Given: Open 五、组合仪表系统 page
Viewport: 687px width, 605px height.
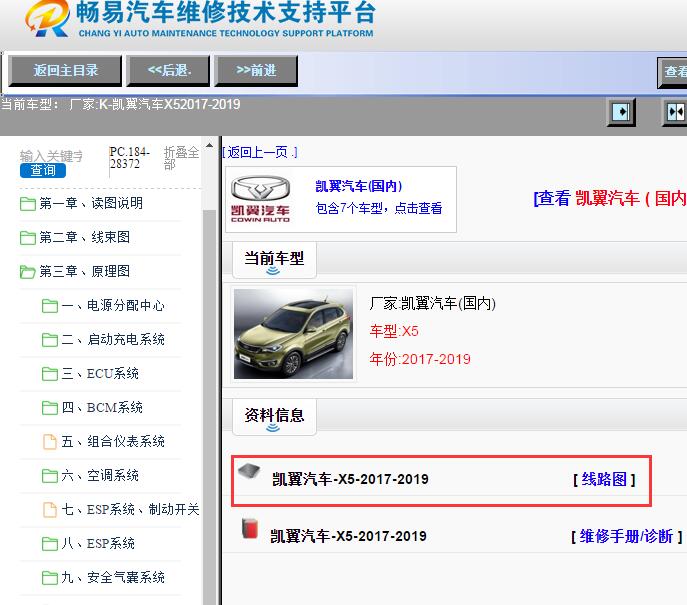Looking at the screenshot, I should pyautogui.click(x=113, y=441).
